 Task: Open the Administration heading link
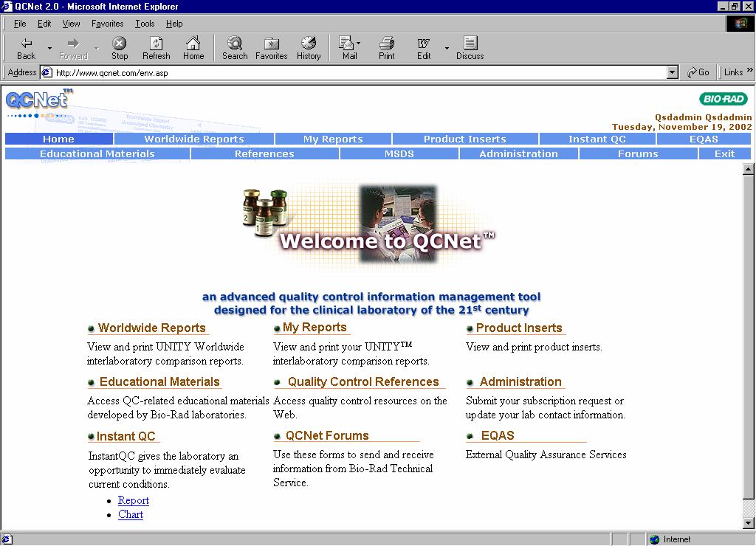tap(520, 381)
